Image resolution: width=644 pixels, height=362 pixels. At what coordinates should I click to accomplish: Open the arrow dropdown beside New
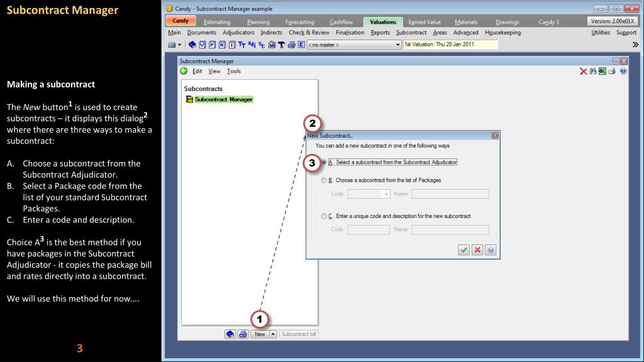point(273,334)
